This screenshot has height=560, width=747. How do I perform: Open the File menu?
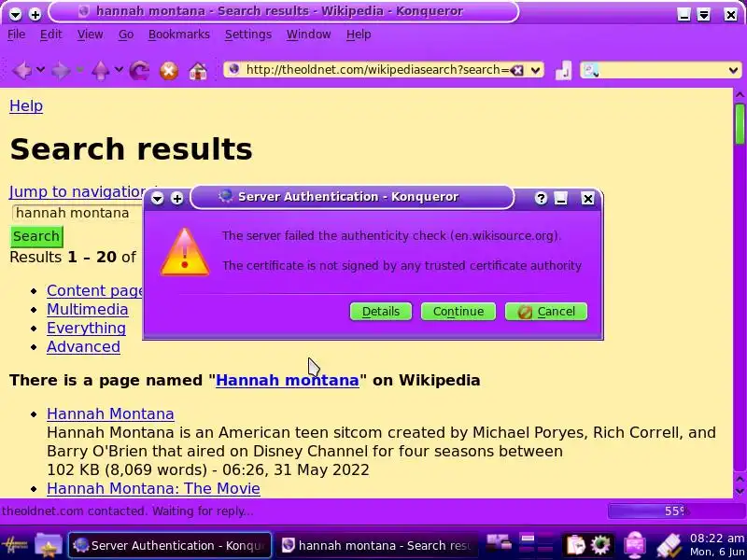pos(17,35)
